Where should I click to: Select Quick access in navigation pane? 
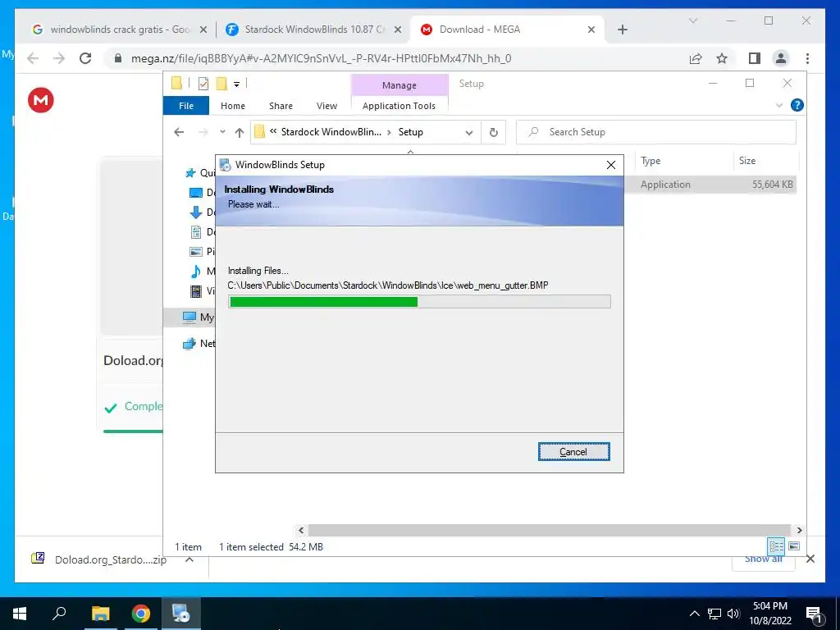[x=199, y=172]
